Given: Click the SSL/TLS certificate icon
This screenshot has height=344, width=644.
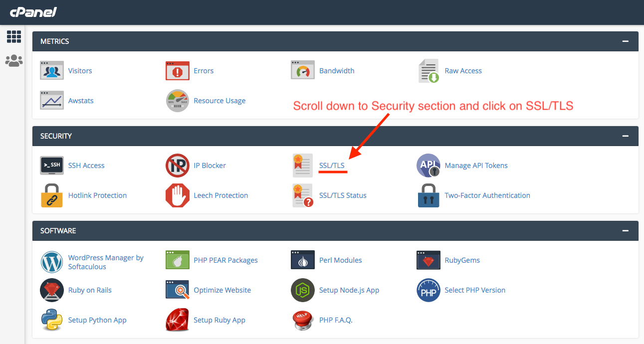Looking at the screenshot, I should [303, 166].
